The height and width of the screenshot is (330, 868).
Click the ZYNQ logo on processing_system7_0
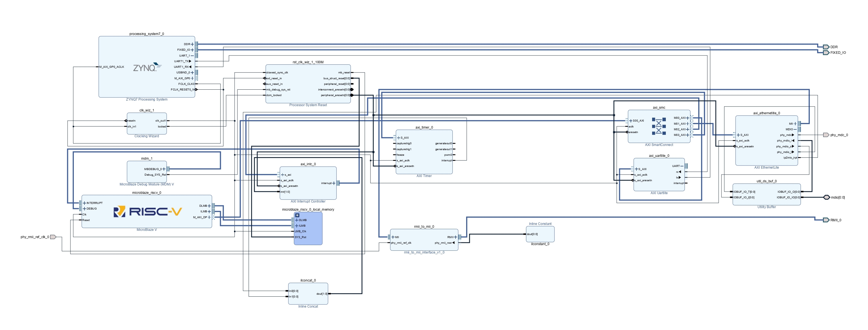pyautogui.click(x=147, y=68)
